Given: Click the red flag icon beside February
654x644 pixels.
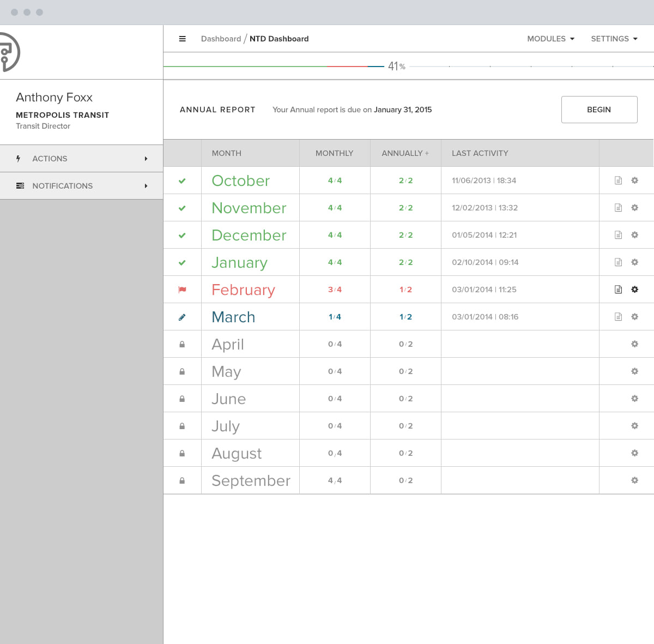Looking at the screenshot, I should [x=182, y=290].
